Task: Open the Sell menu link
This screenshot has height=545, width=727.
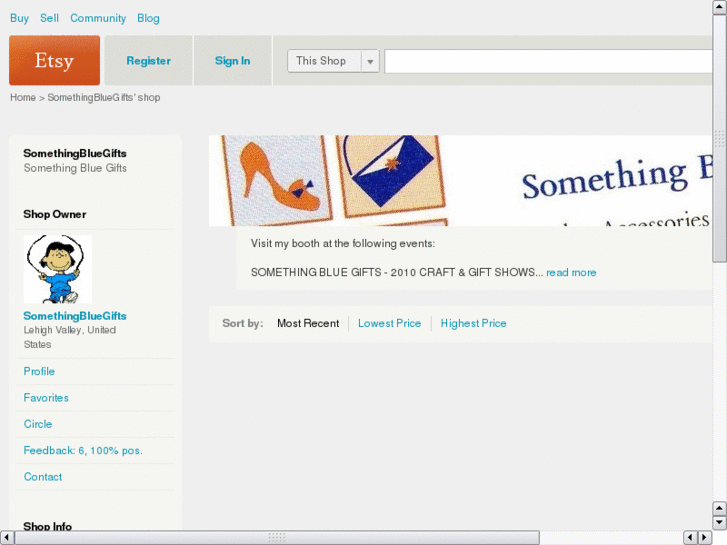Action: point(49,18)
